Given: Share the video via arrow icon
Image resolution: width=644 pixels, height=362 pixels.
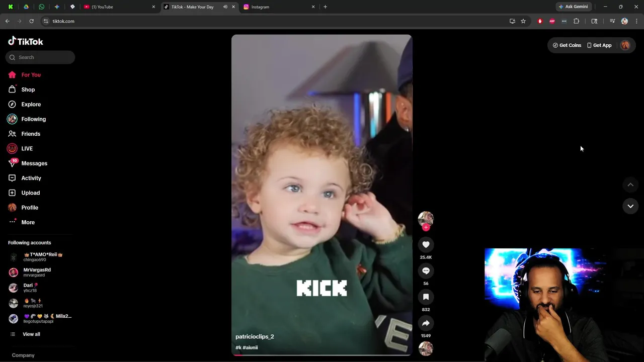Looking at the screenshot, I should click(426, 323).
